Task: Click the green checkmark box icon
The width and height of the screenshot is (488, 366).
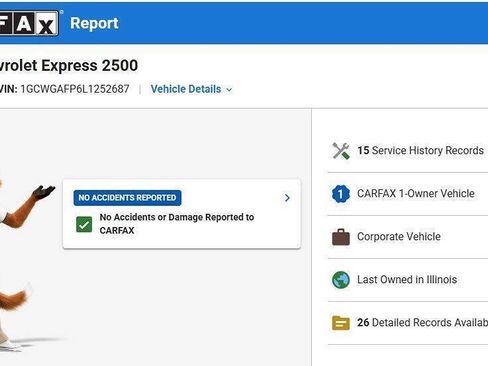Action: tap(84, 224)
